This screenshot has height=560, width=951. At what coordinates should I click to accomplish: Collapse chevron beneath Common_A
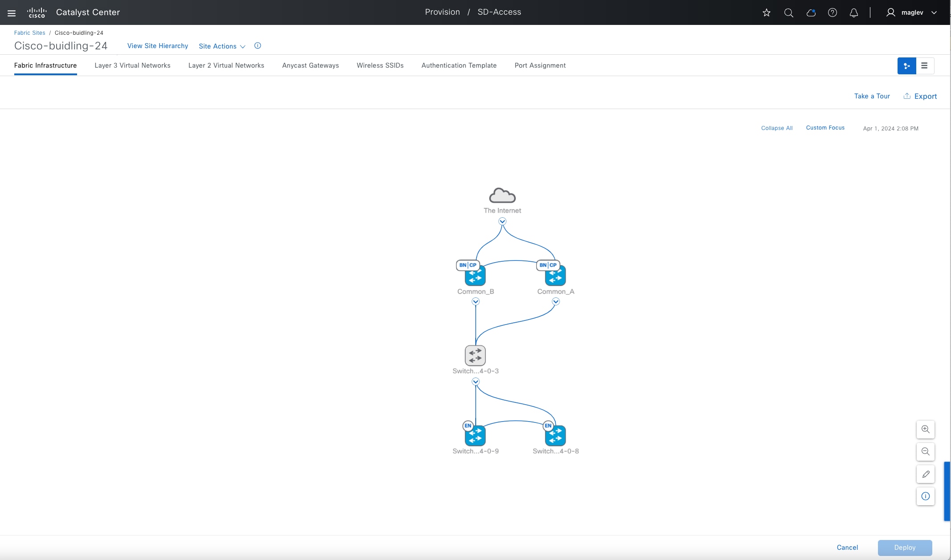pos(555,301)
